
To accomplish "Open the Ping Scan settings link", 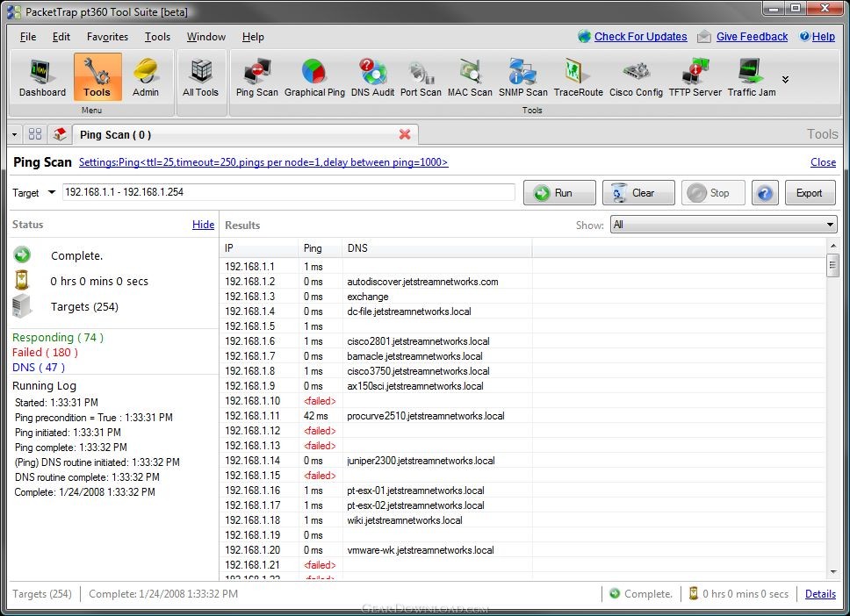I will point(263,162).
